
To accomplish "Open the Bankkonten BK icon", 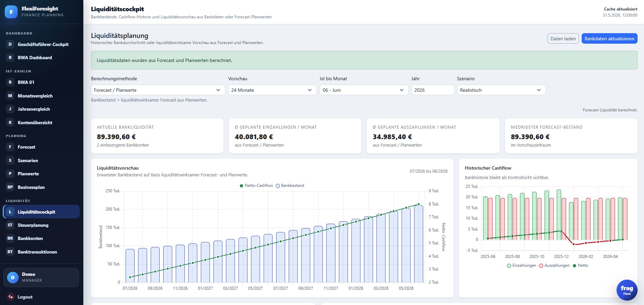I will 10,238.
